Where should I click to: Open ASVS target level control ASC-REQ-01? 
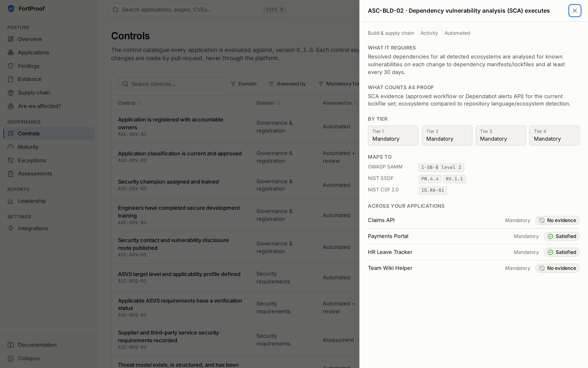235,278
